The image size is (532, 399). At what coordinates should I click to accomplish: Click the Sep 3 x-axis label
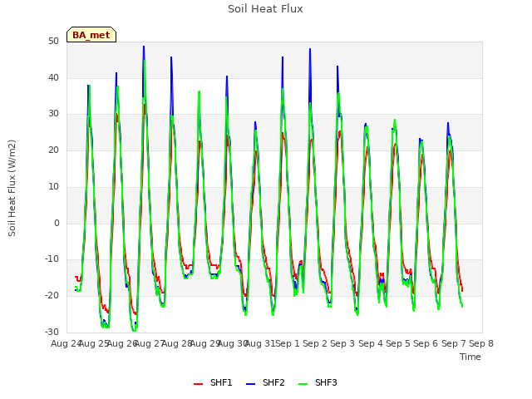pyautogui.click(x=342, y=343)
